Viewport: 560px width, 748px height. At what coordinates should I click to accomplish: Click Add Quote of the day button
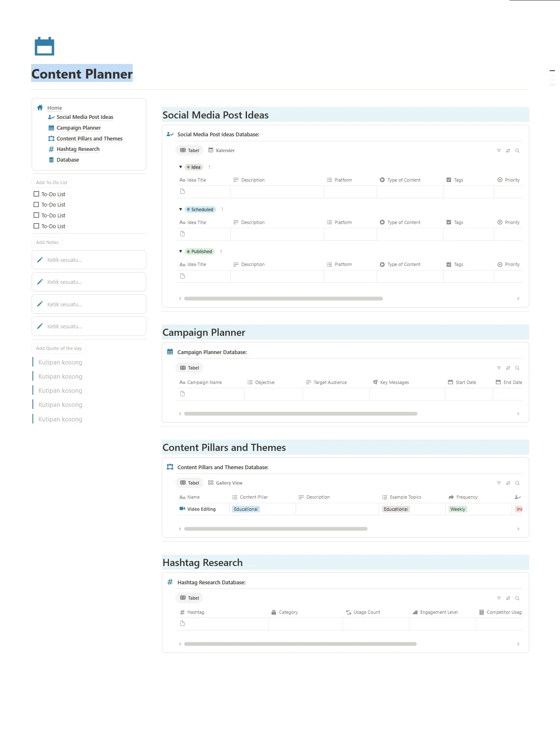[x=59, y=348]
